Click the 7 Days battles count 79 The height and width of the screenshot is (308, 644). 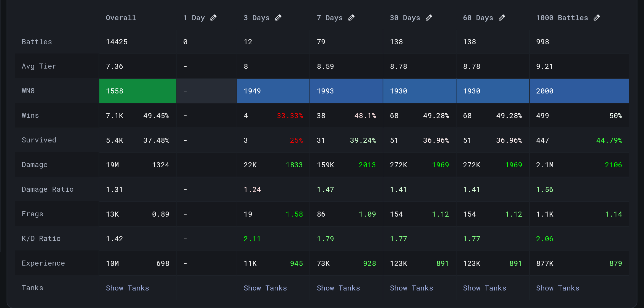click(x=321, y=42)
